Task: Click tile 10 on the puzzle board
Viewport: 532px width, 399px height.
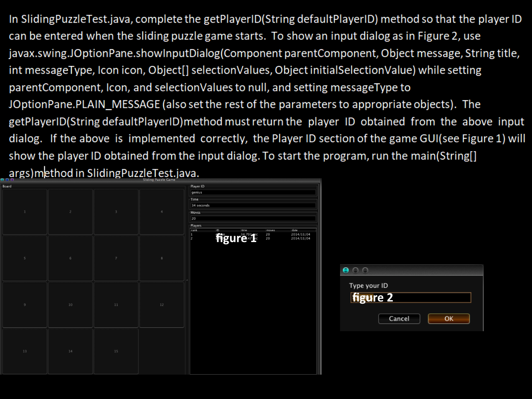Action: (x=70, y=304)
